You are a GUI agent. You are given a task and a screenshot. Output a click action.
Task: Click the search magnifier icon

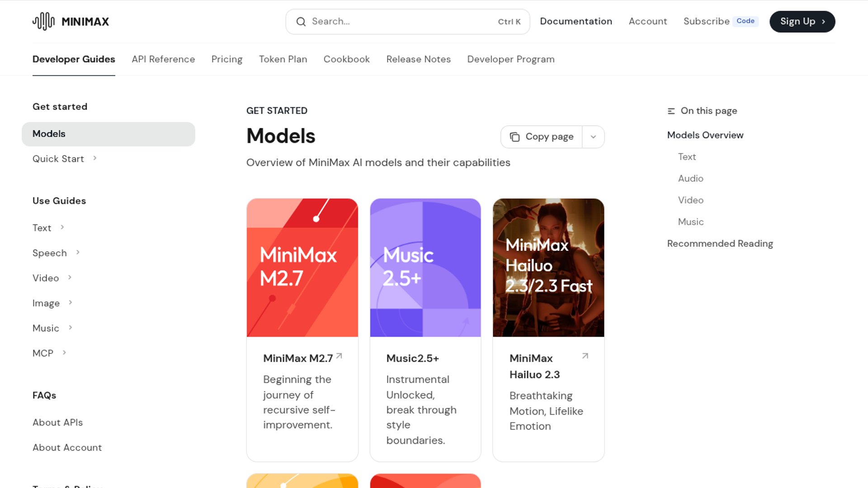[301, 22]
